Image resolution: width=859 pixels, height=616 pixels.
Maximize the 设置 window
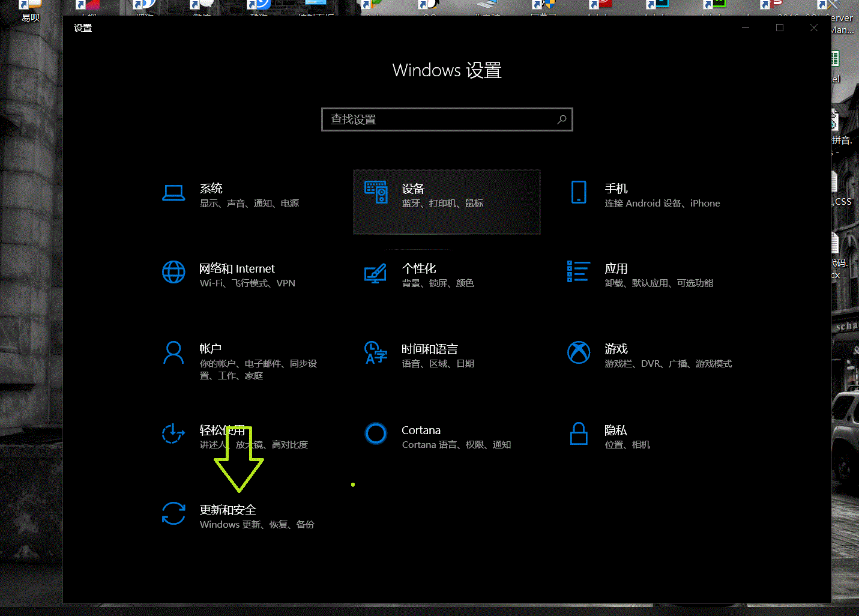pos(780,28)
